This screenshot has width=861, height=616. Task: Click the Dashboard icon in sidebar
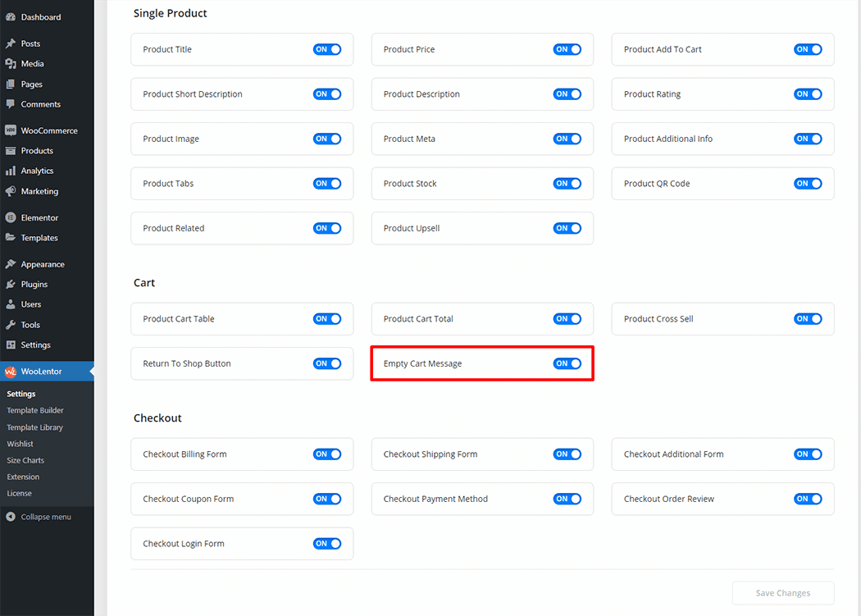click(x=11, y=17)
